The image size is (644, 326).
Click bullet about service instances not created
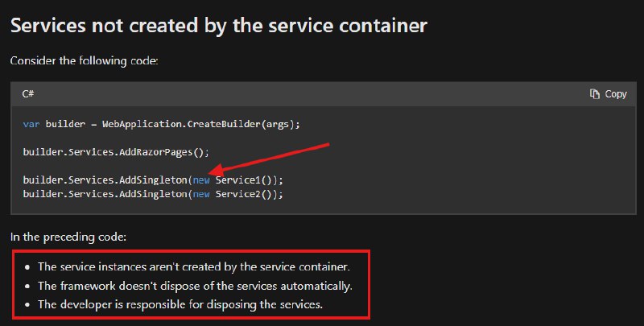[194, 267]
